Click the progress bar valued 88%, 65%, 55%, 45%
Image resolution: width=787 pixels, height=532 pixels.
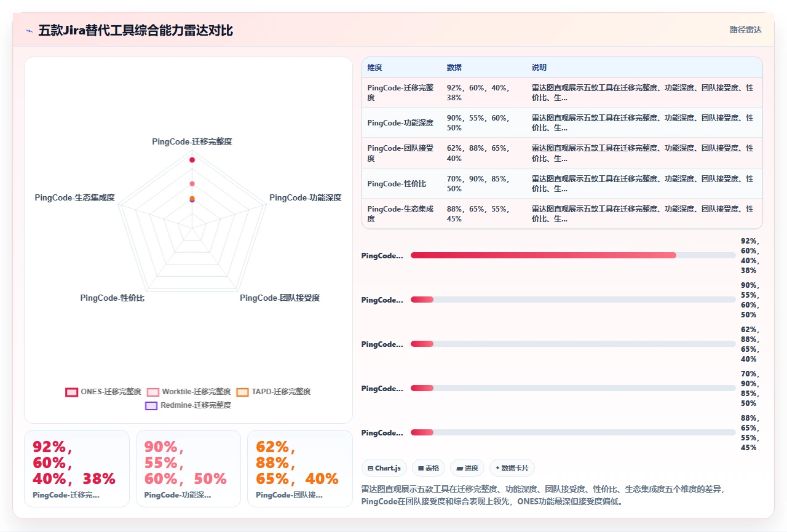[x=573, y=432]
